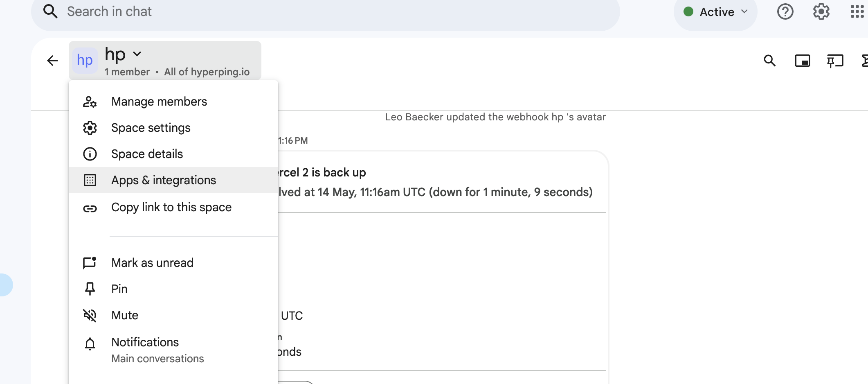
Task: Open Space settings
Action: (x=173, y=128)
